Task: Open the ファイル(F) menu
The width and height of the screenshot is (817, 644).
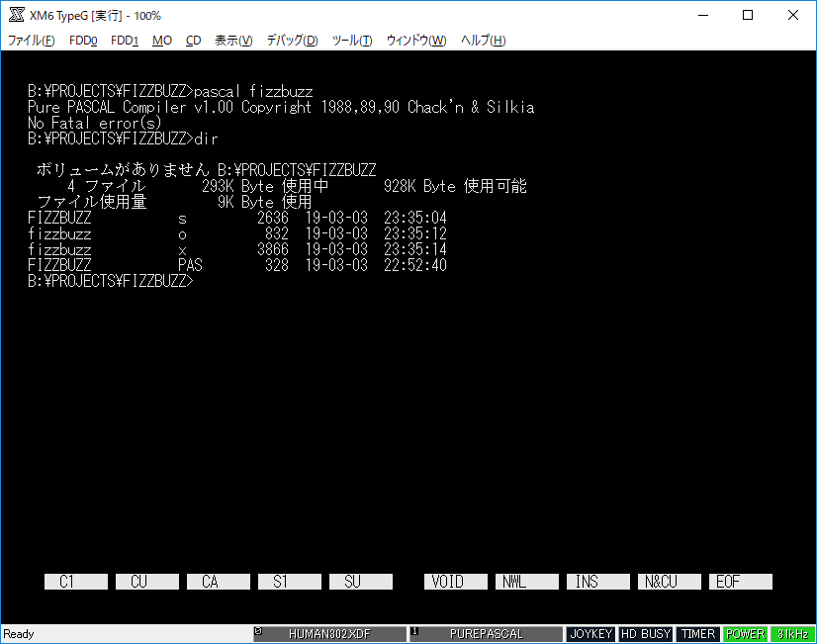Action: point(31,41)
